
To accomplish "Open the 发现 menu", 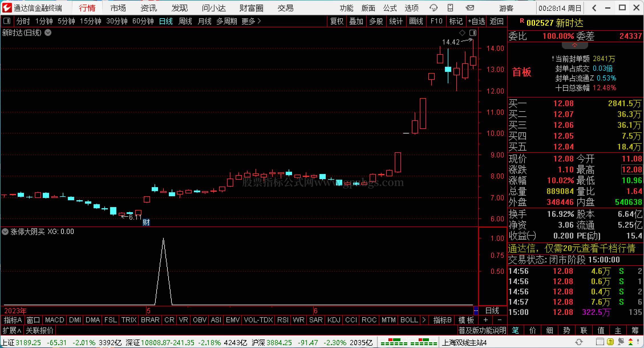I will coord(180,8).
